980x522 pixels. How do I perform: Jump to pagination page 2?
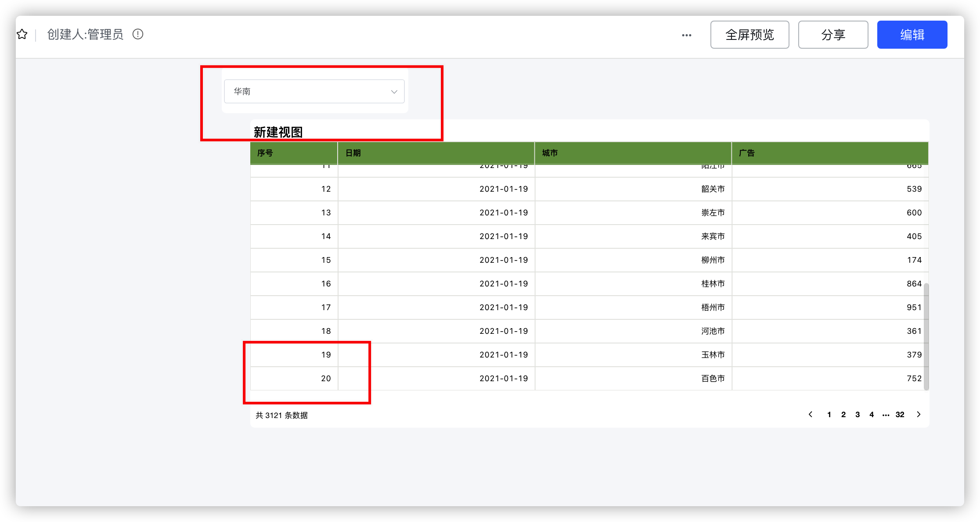pyautogui.click(x=843, y=415)
